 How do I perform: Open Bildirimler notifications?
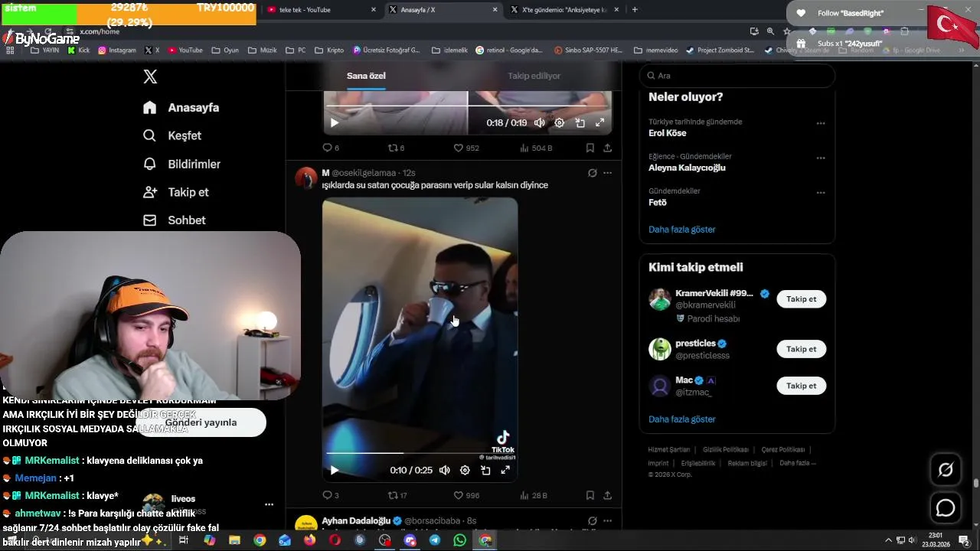(x=182, y=164)
